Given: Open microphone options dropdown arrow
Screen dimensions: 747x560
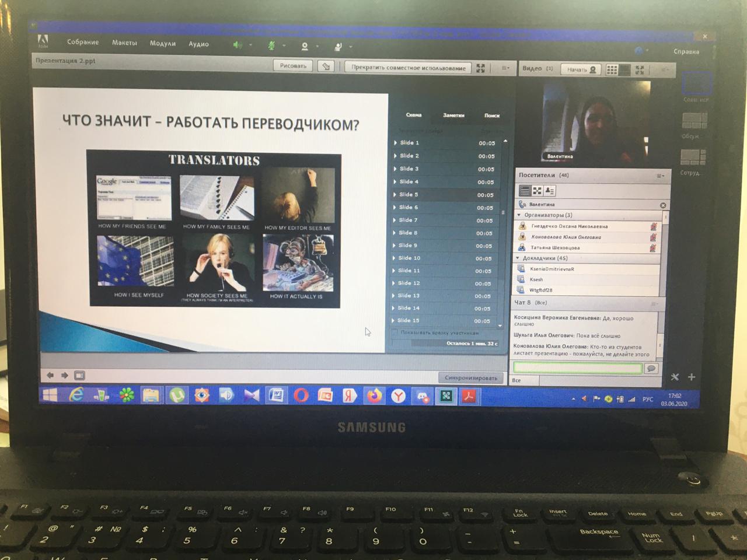Looking at the screenshot, I should point(284,45).
